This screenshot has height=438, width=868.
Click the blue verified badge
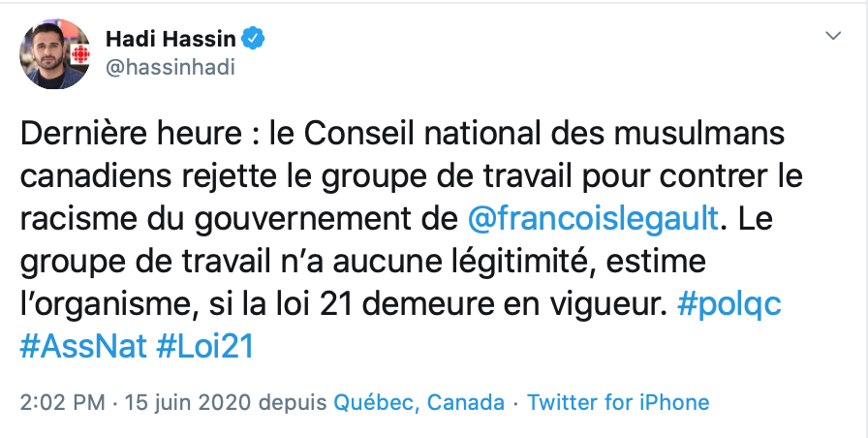[254, 39]
